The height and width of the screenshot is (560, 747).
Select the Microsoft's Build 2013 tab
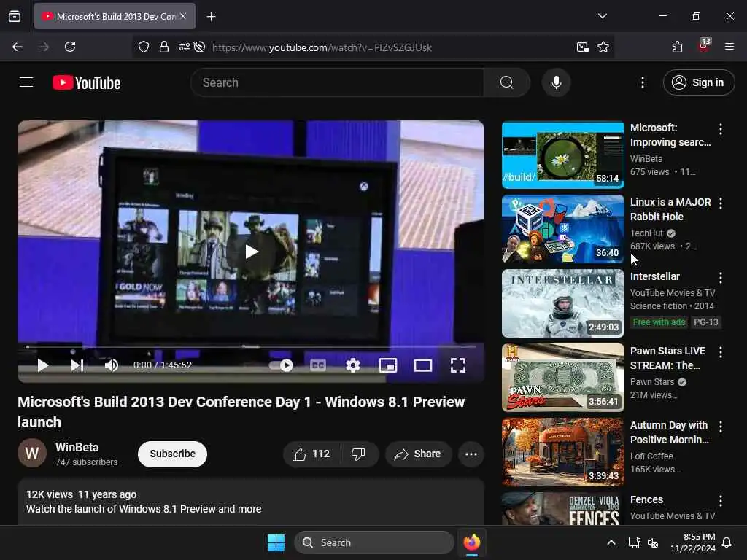(x=115, y=16)
